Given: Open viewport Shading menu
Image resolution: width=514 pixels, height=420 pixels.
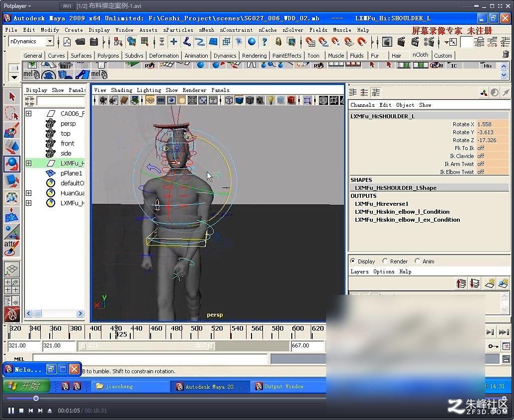Looking at the screenshot, I should 122,90.
